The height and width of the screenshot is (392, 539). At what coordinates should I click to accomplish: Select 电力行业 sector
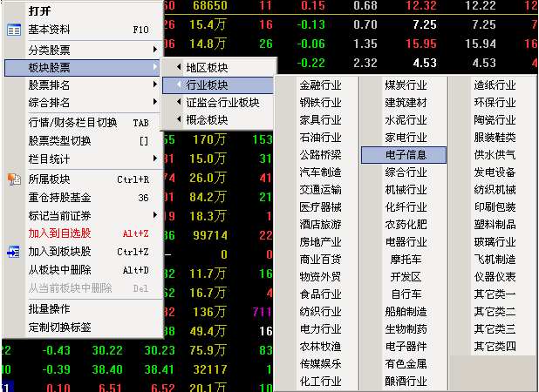click(320, 329)
